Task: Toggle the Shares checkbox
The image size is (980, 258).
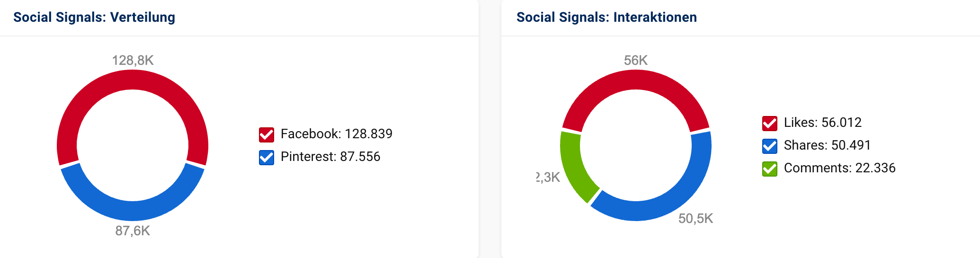Action: pyautogui.click(x=770, y=146)
